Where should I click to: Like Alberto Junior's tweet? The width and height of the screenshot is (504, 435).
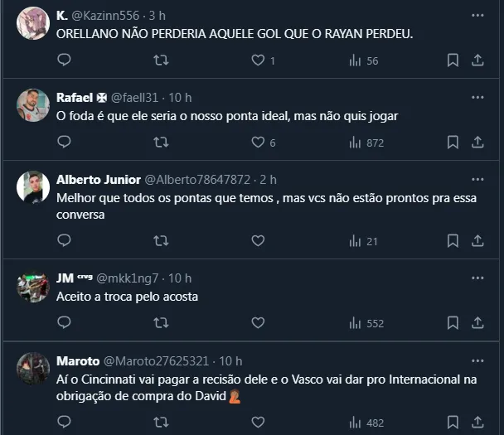(258, 240)
